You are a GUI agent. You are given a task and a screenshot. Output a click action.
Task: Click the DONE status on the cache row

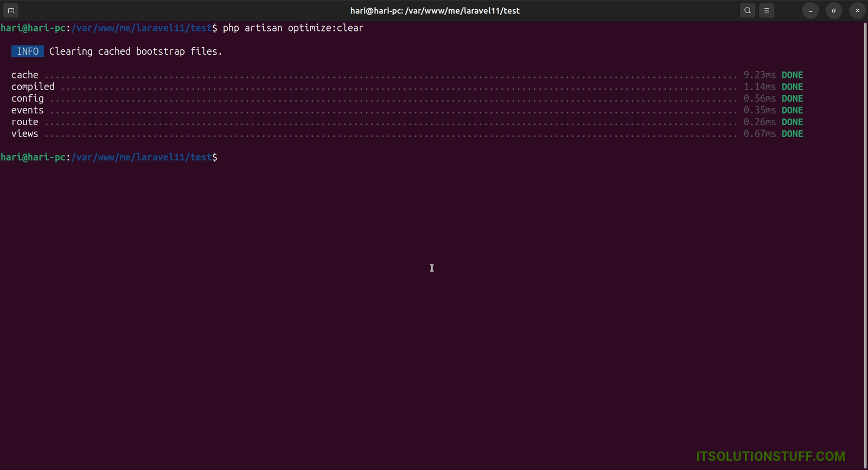[x=792, y=75]
